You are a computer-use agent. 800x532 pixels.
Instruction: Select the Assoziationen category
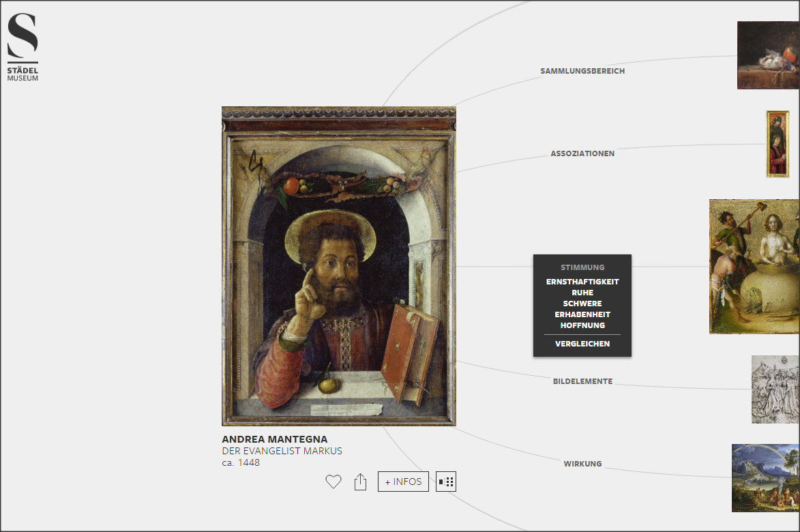[582, 153]
